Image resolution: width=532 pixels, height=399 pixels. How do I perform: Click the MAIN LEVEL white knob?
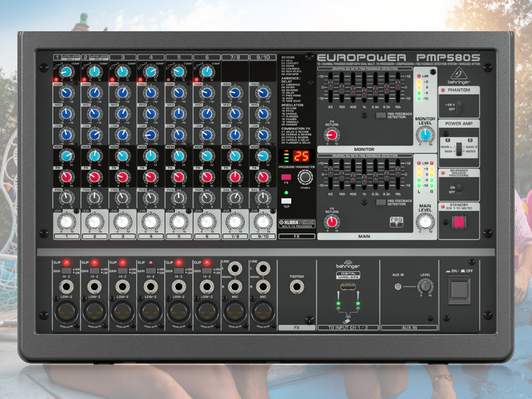[425, 222]
